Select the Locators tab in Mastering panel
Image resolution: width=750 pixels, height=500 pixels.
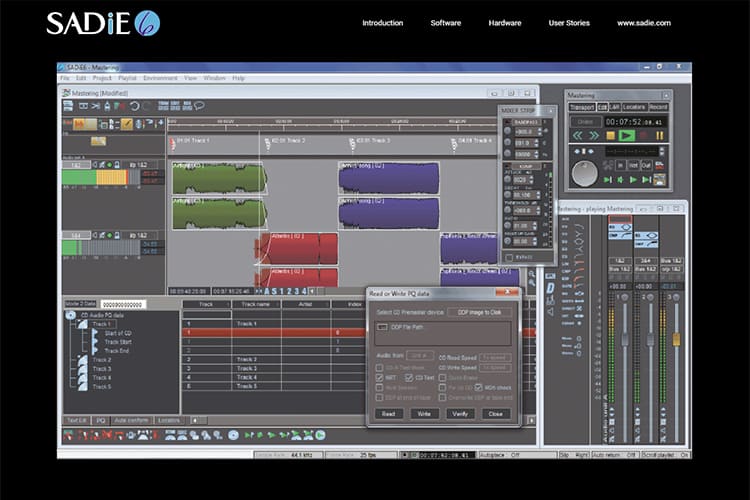click(634, 107)
